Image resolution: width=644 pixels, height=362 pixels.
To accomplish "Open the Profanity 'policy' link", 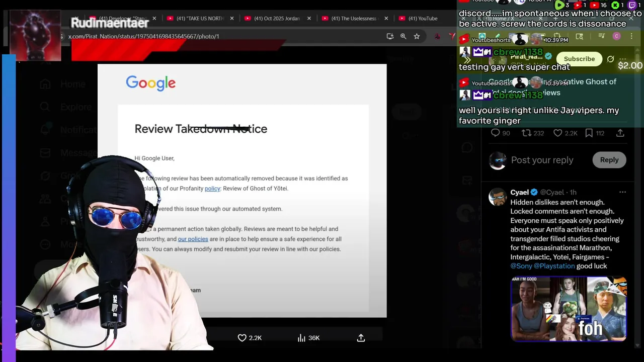I will (212, 189).
